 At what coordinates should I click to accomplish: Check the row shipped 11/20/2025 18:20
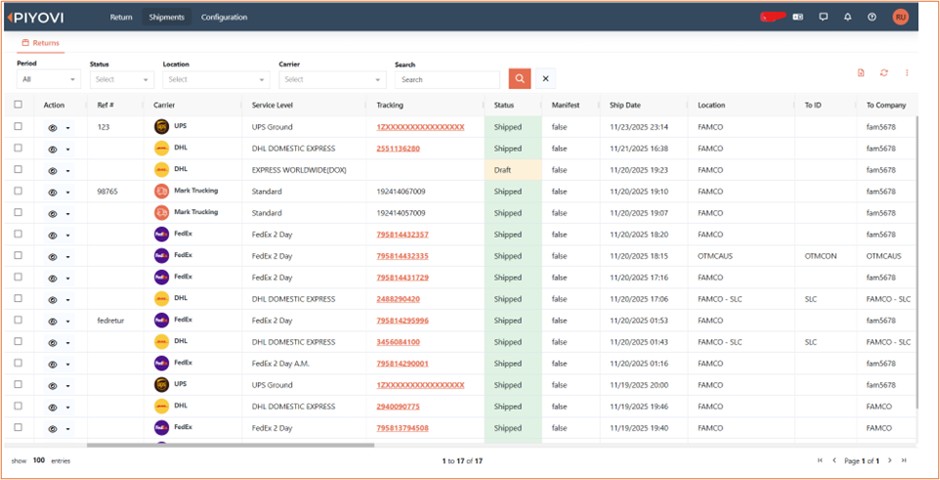pyautogui.click(x=18, y=234)
